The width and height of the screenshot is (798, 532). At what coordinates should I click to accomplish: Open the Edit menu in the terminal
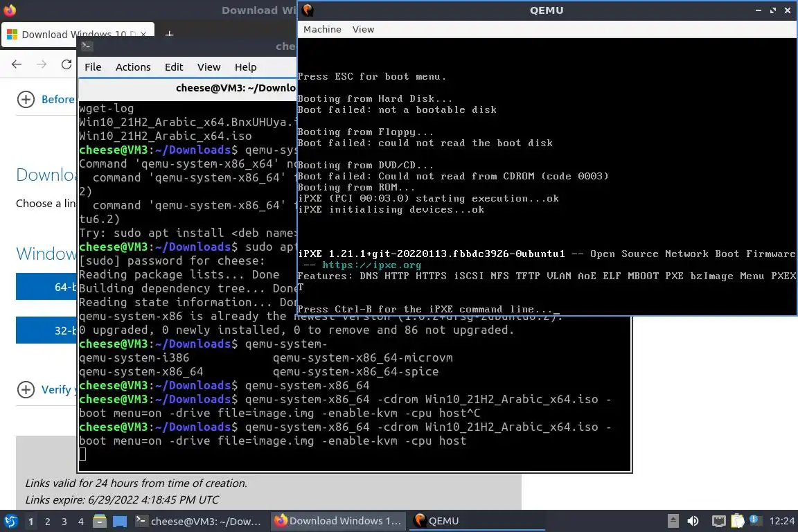(174, 67)
